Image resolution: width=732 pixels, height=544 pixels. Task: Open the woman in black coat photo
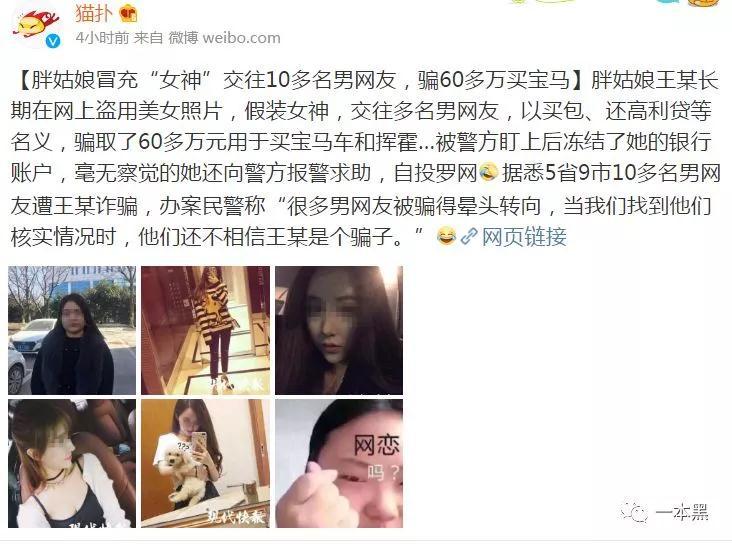pyautogui.click(x=72, y=331)
